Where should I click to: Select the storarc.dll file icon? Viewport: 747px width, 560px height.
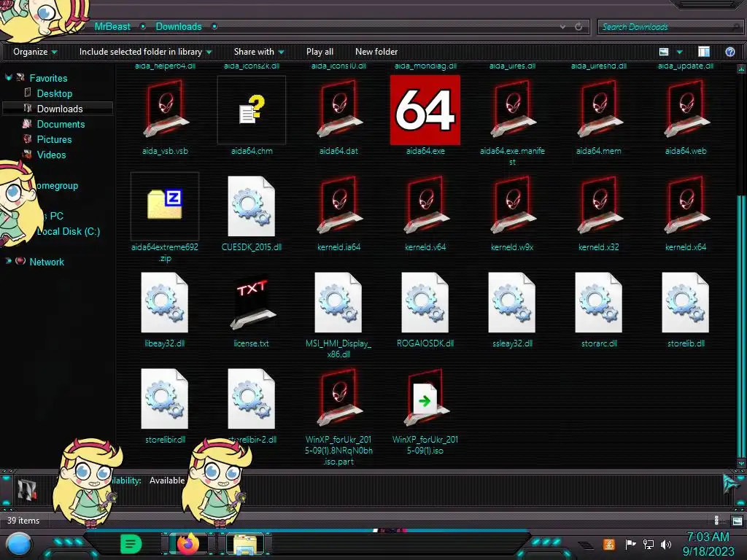click(x=599, y=303)
